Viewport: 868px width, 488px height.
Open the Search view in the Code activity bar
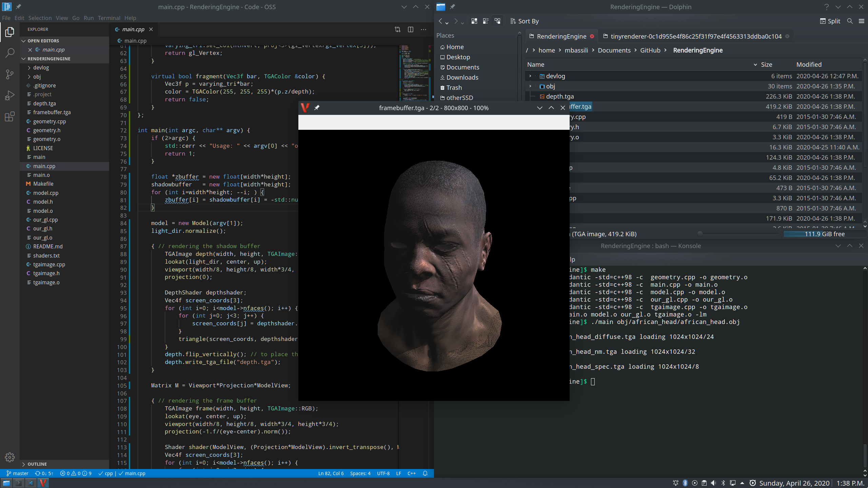(x=9, y=53)
